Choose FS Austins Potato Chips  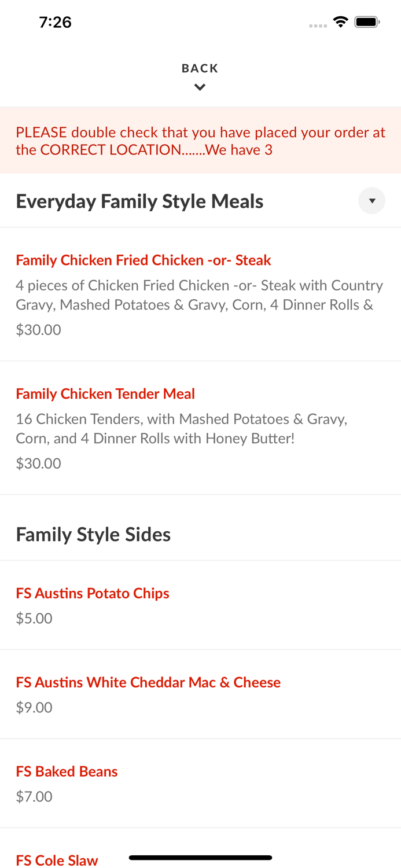tap(93, 593)
